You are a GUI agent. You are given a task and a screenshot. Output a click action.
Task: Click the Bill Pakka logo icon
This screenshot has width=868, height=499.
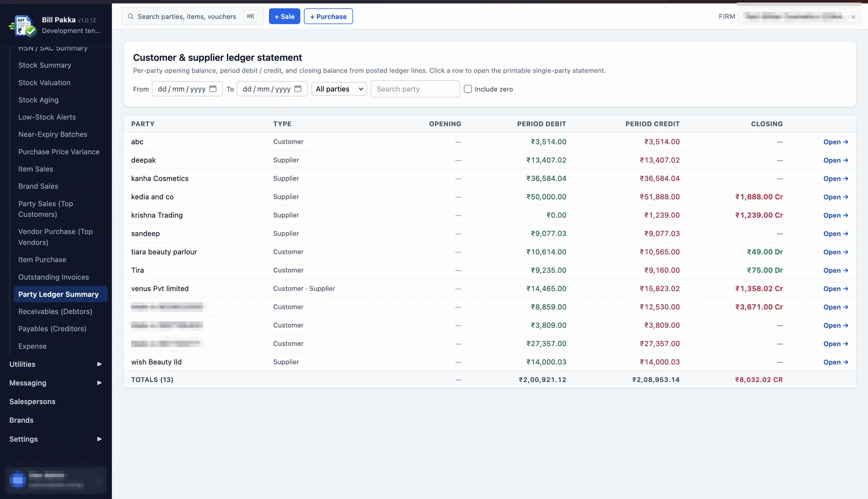pyautogui.click(x=23, y=26)
